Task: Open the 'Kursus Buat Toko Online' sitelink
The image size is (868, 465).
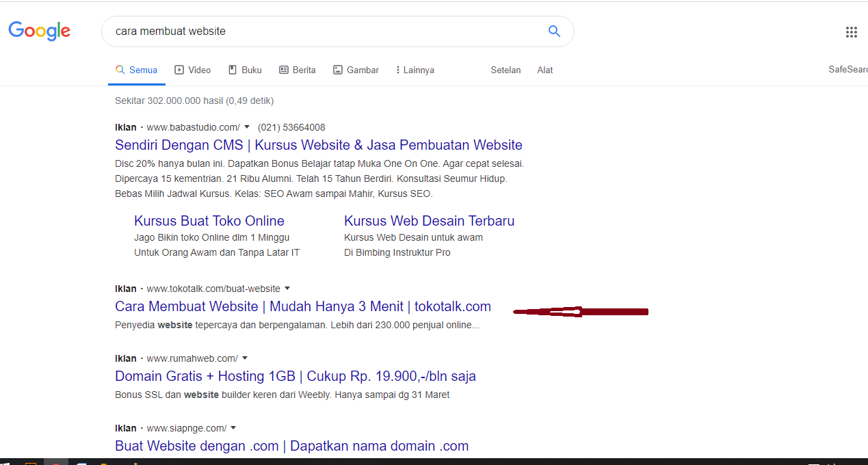Action: pyautogui.click(x=209, y=221)
